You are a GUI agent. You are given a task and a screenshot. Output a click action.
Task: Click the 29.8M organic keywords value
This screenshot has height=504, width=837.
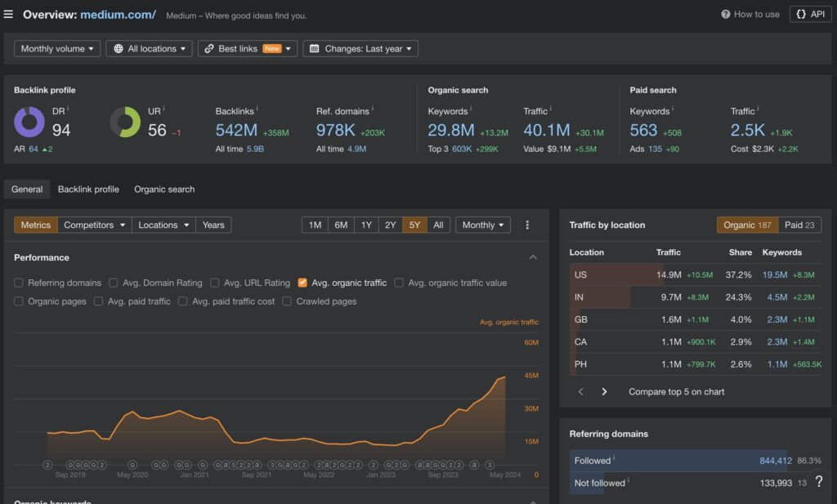451,130
